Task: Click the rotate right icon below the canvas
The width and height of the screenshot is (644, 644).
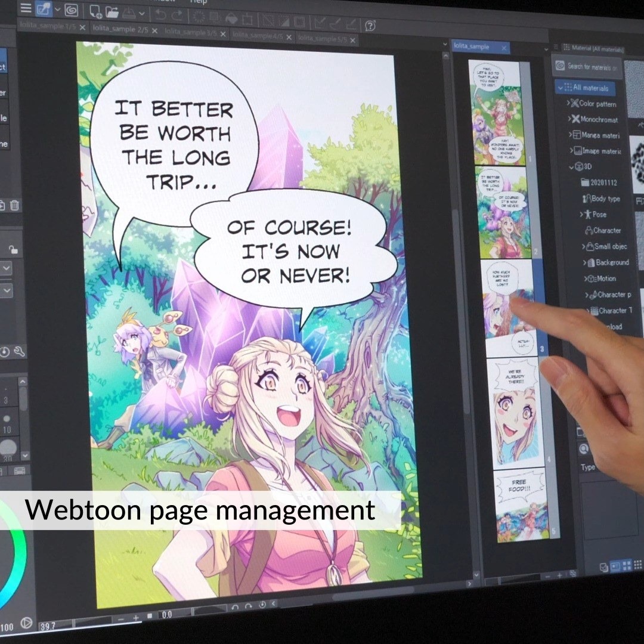Action: click(248, 606)
